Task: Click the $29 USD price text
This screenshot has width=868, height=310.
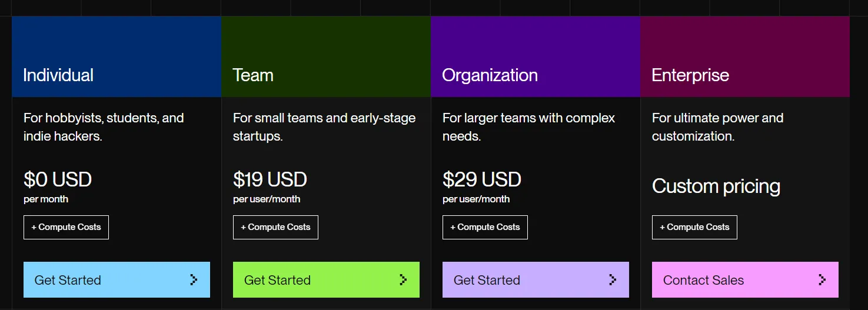Action: point(482,179)
